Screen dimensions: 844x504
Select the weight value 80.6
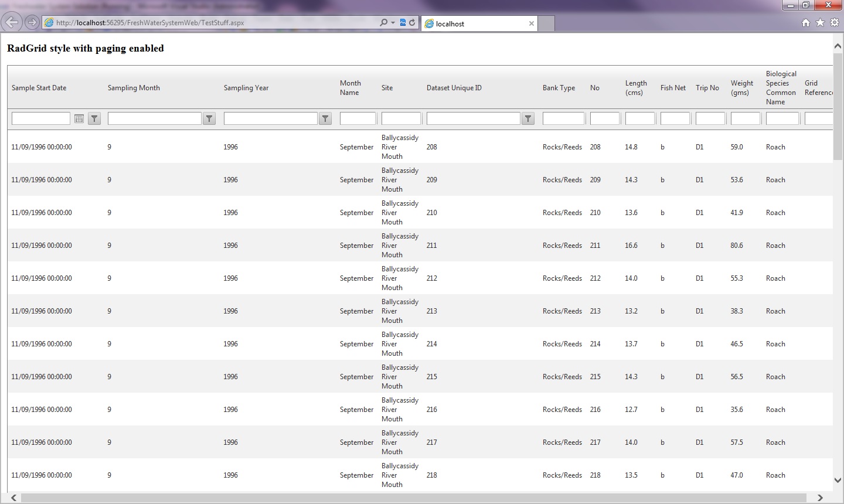(x=737, y=246)
